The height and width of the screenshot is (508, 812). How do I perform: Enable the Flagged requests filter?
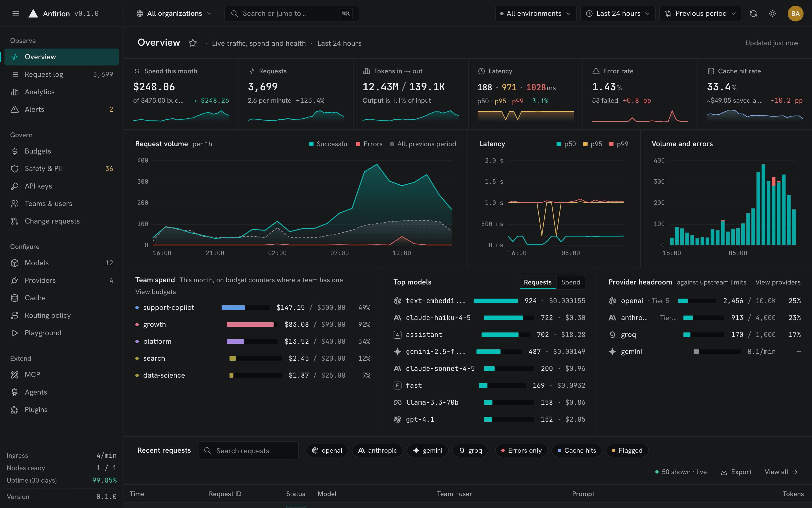(627, 450)
